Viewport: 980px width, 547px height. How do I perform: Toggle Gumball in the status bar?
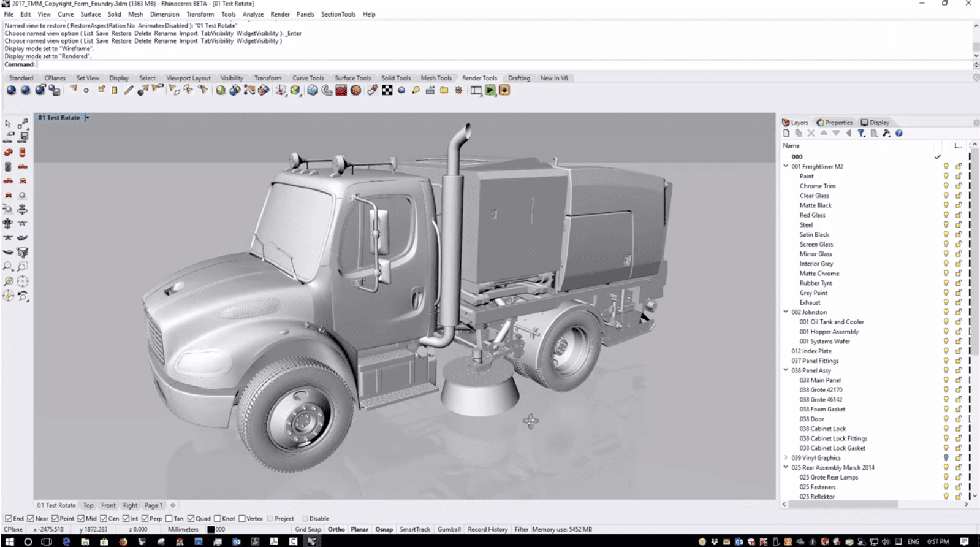[x=449, y=529]
